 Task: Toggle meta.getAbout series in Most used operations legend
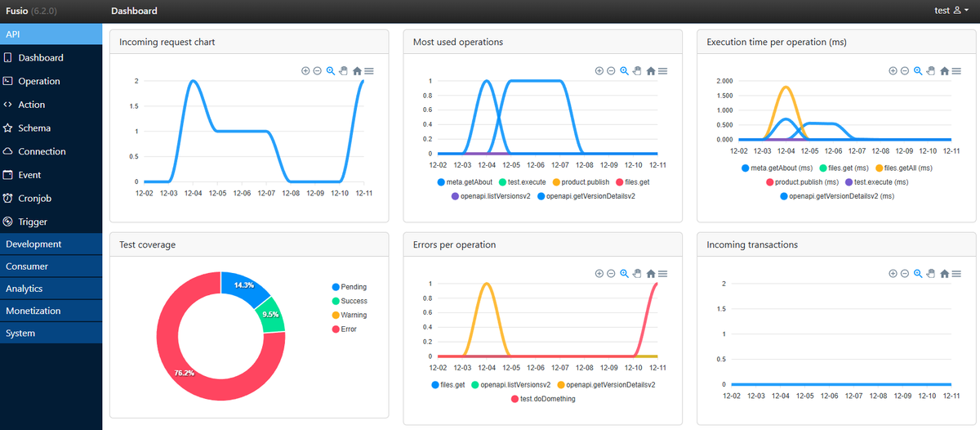tap(463, 182)
